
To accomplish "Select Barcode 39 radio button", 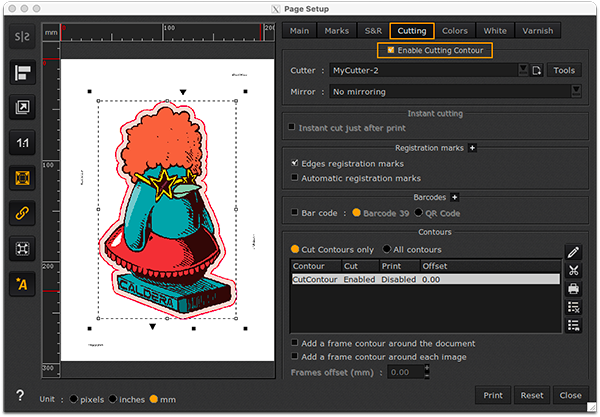I will click(x=356, y=212).
